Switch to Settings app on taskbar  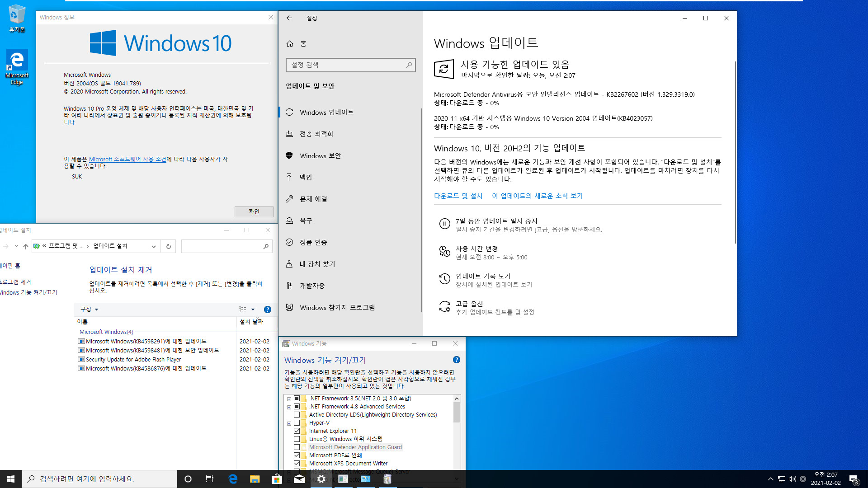pos(321,479)
